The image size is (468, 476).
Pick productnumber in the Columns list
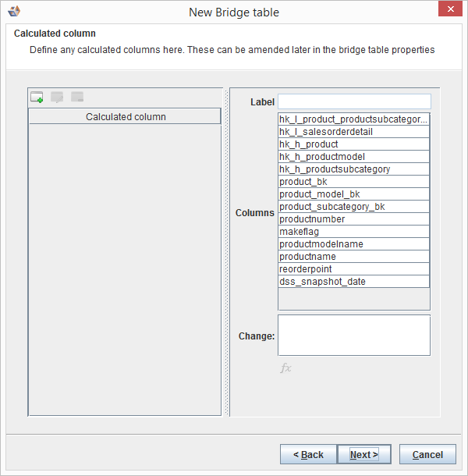tap(353, 219)
